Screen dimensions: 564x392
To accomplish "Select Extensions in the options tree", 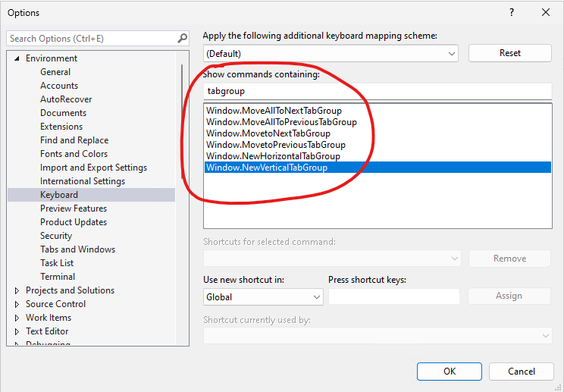I will (61, 127).
